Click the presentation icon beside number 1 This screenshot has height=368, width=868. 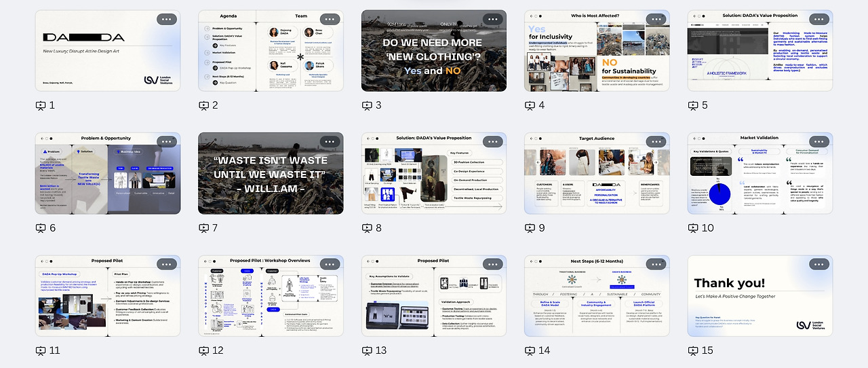[x=41, y=106]
